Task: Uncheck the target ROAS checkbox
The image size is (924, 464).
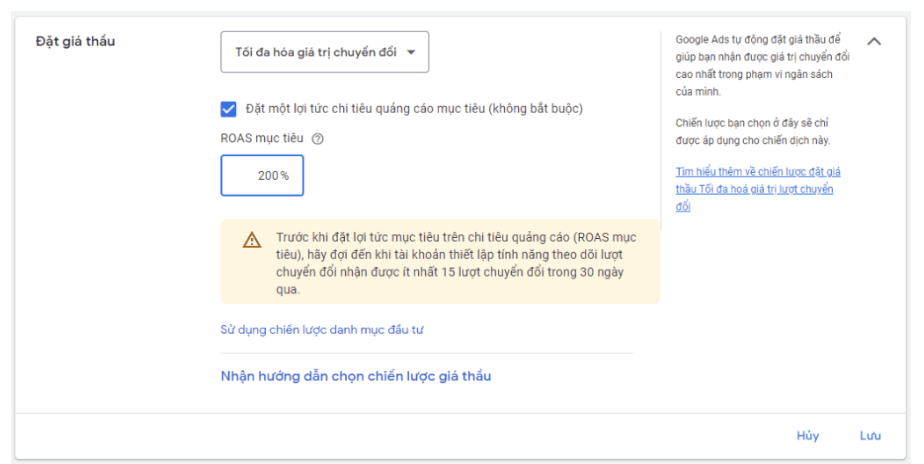Action: point(229,108)
